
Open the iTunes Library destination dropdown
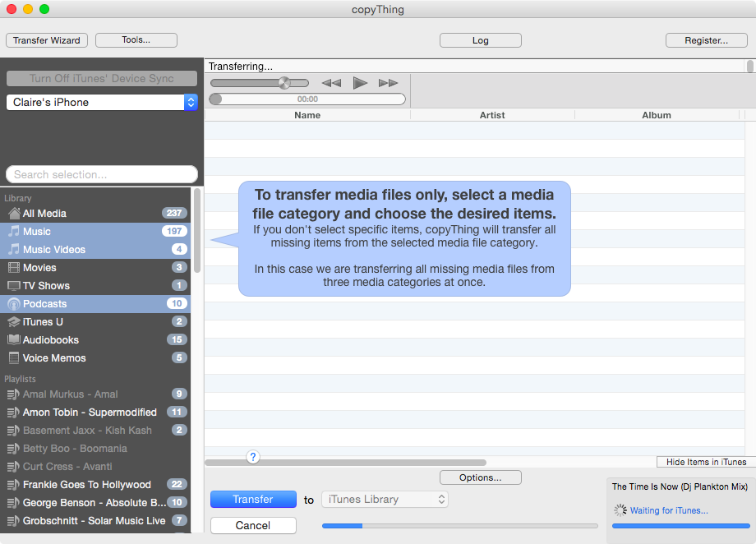[385, 499]
